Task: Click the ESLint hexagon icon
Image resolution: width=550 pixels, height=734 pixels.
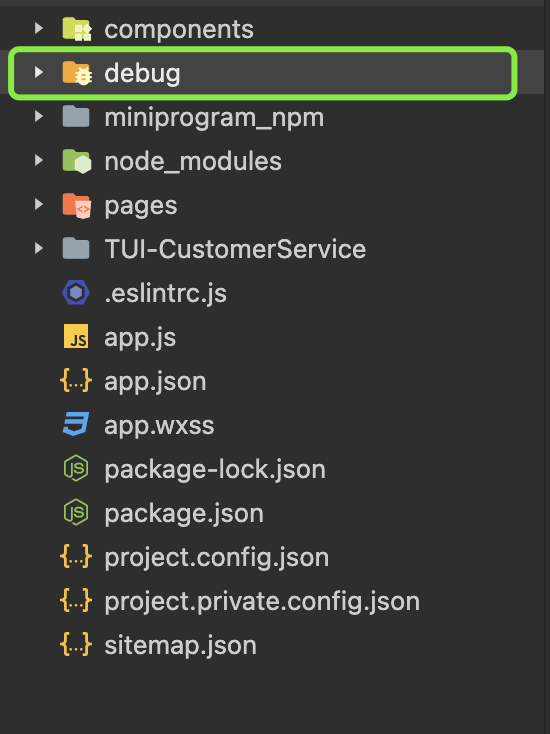Action: 76,293
